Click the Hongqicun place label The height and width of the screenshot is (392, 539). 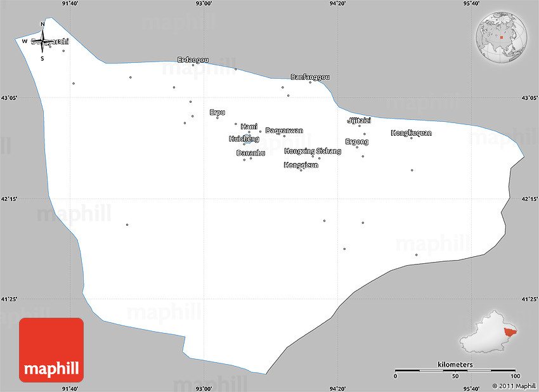click(301, 165)
